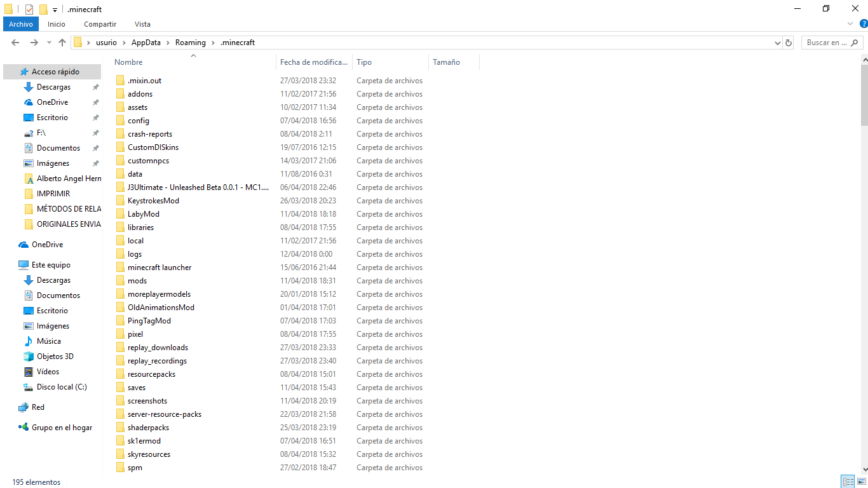
Task: Click folder icon of config
Action: click(121, 121)
